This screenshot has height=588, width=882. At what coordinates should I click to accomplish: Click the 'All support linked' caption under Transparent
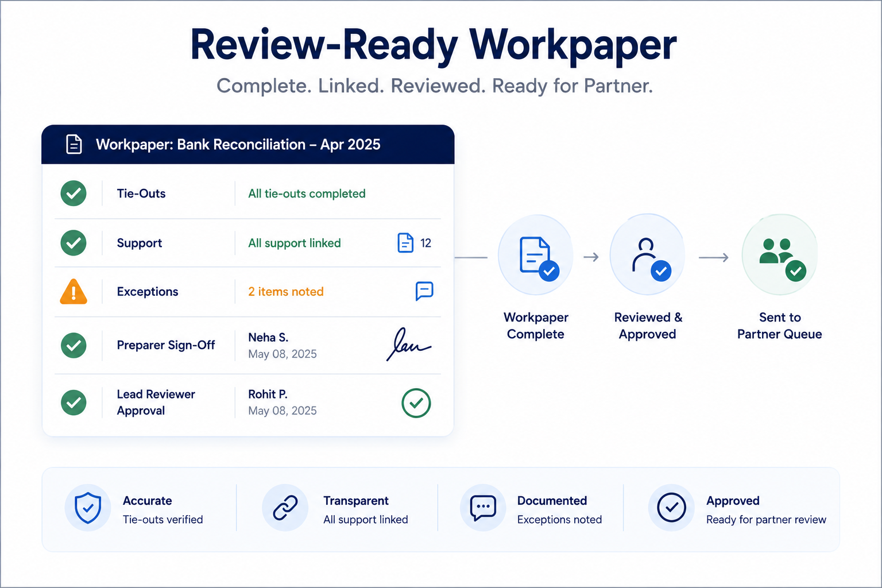pos(366,520)
